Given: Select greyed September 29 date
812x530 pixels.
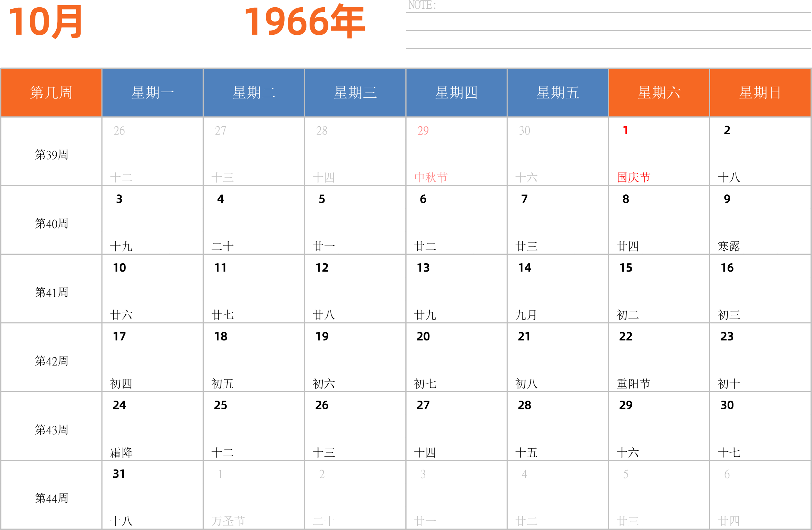Looking at the screenshot, I should (423, 131).
